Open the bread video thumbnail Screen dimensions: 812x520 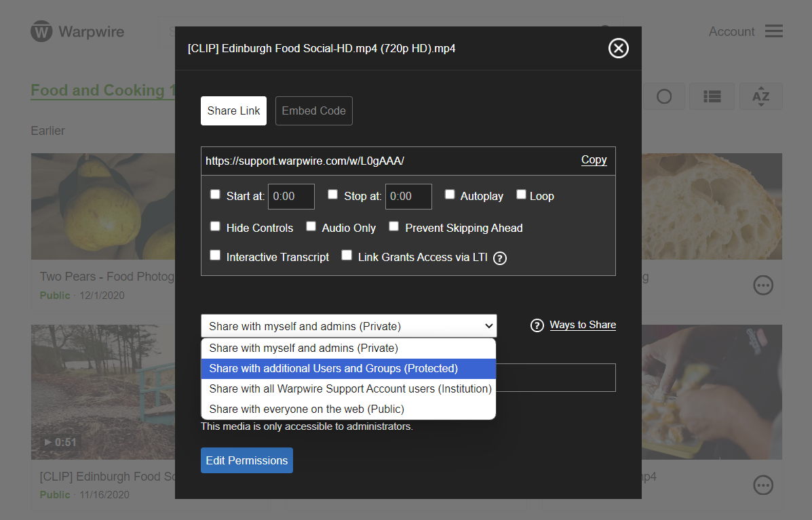point(712,206)
